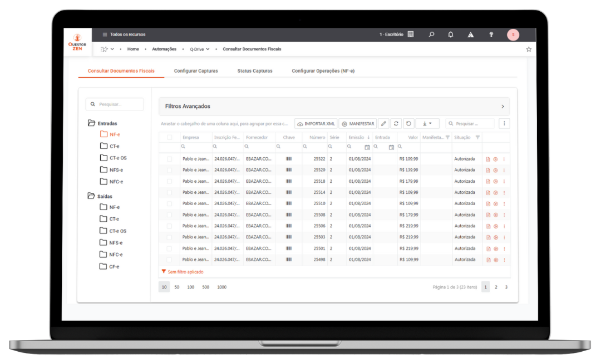Viewport: 601px width, 364px height.
Task: Open the document icon for invoice 25520
Action: tap(488, 170)
